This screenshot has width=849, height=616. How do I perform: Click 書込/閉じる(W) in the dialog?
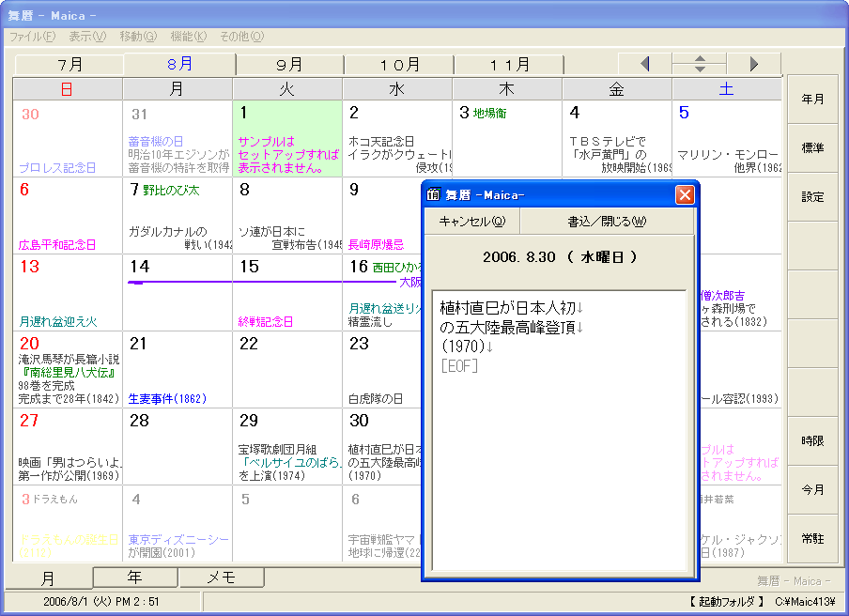pos(607,222)
